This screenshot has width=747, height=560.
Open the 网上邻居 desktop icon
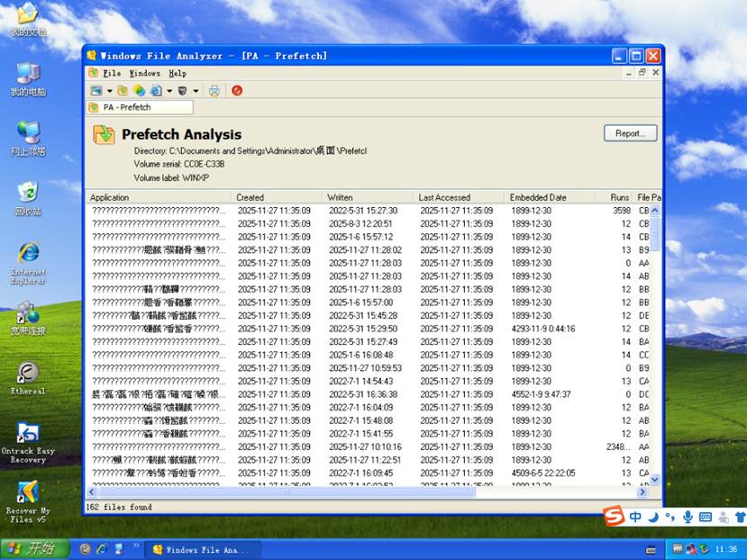(28, 139)
